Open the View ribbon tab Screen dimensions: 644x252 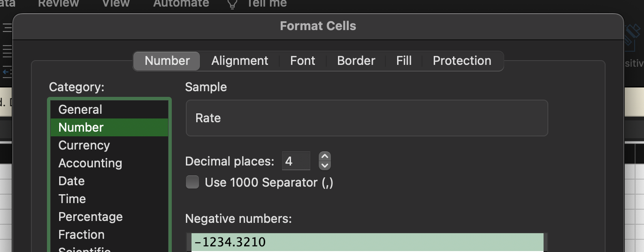coord(115,4)
